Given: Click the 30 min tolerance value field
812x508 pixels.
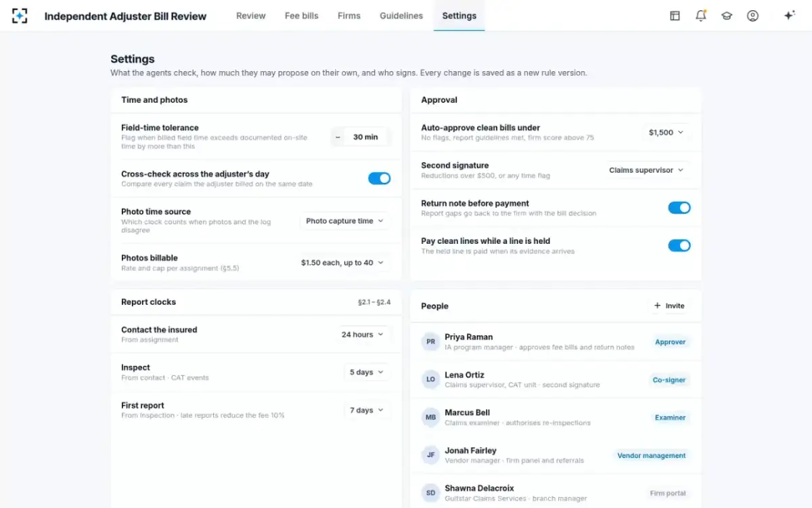Looking at the screenshot, I should pyautogui.click(x=366, y=137).
